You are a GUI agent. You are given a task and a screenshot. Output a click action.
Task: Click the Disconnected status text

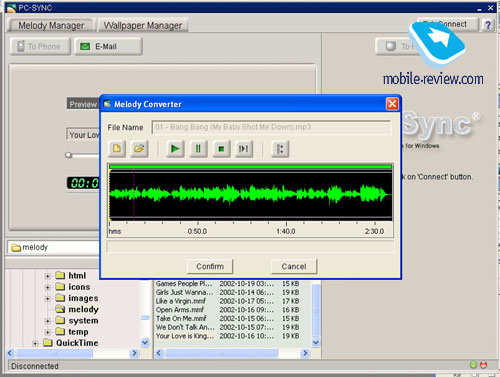35,366
